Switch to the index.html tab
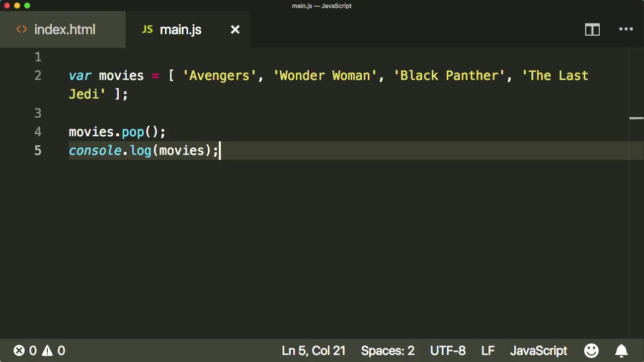Viewport: 644px width, 362px height. [64, 30]
